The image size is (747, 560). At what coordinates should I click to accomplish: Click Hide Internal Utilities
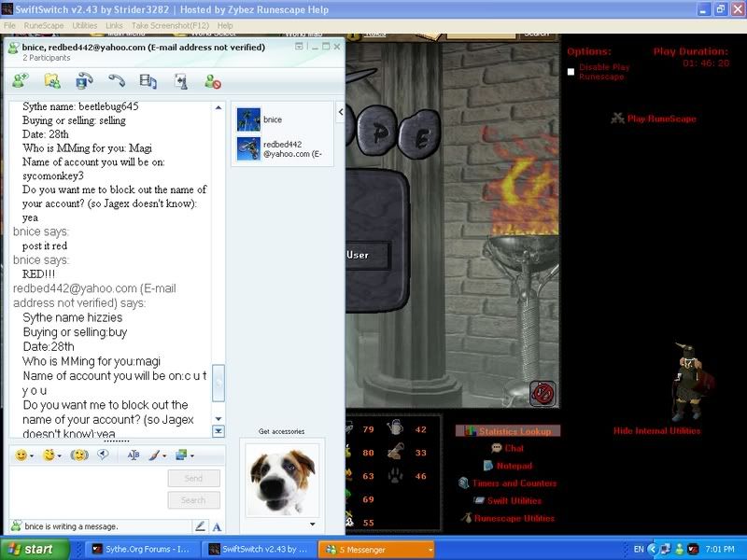point(657,431)
